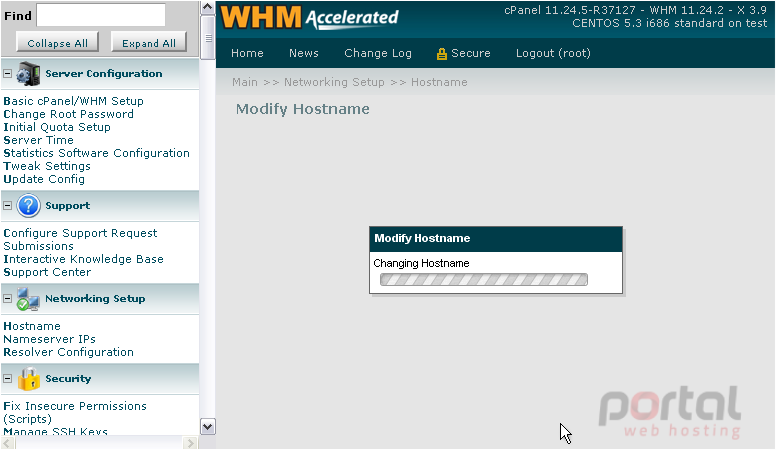Open Initial Quota Setup
This screenshot has width=776, height=450.
pyautogui.click(x=57, y=127)
